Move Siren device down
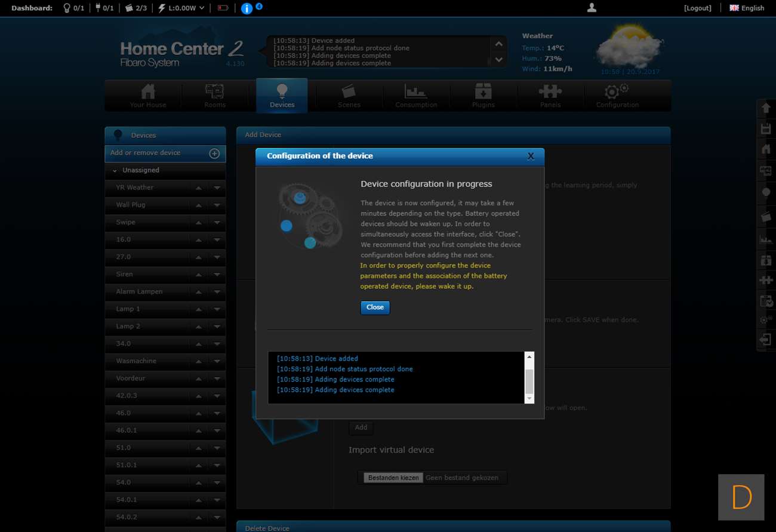Image resolution: width=776 pixels, height=532 pixels. 217,275
